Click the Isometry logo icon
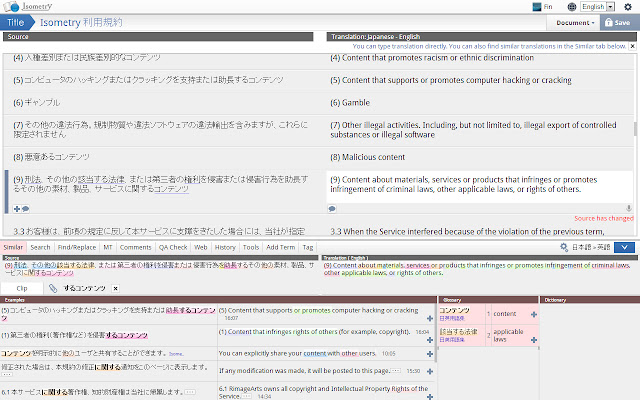The height and width of the screenshot is (400, 640). 11,7
